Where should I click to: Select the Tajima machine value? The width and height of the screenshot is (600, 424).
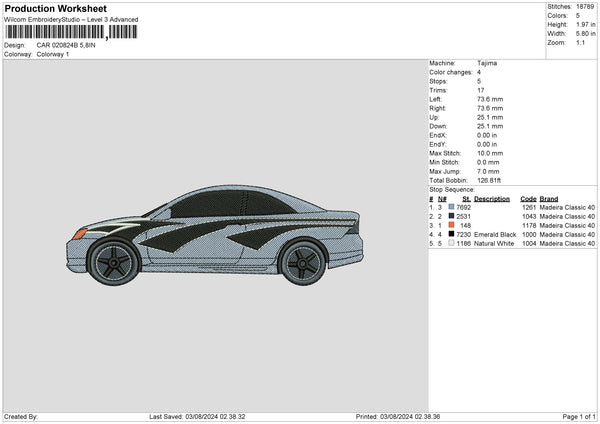point(487,63)
